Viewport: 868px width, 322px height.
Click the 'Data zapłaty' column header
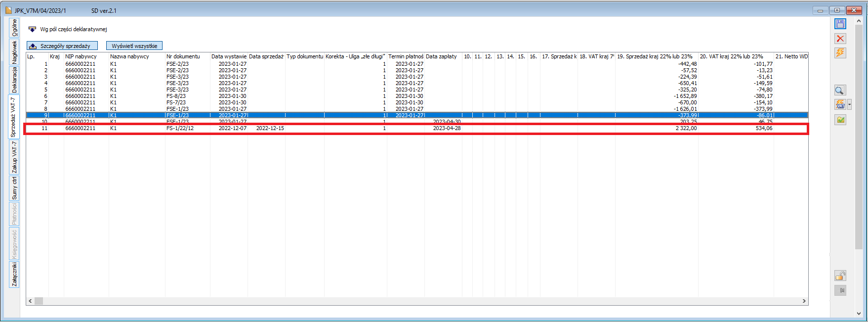coord(443,56)
